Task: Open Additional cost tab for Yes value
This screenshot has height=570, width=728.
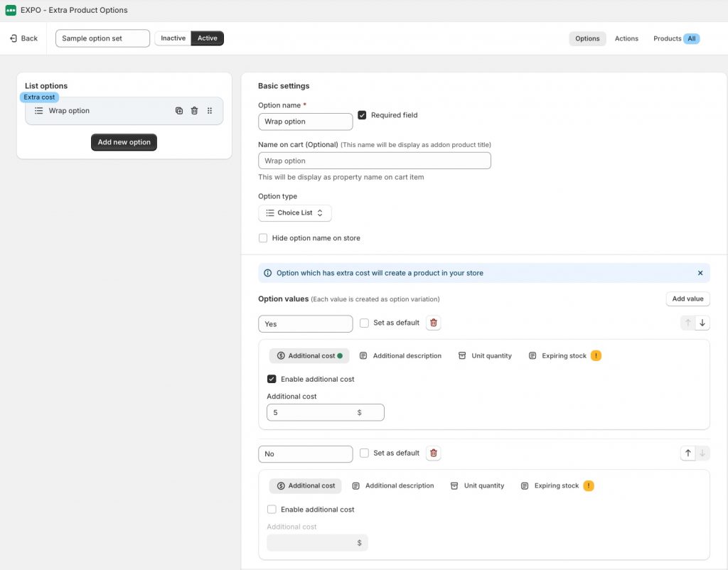Action: (x=309, y=356)
